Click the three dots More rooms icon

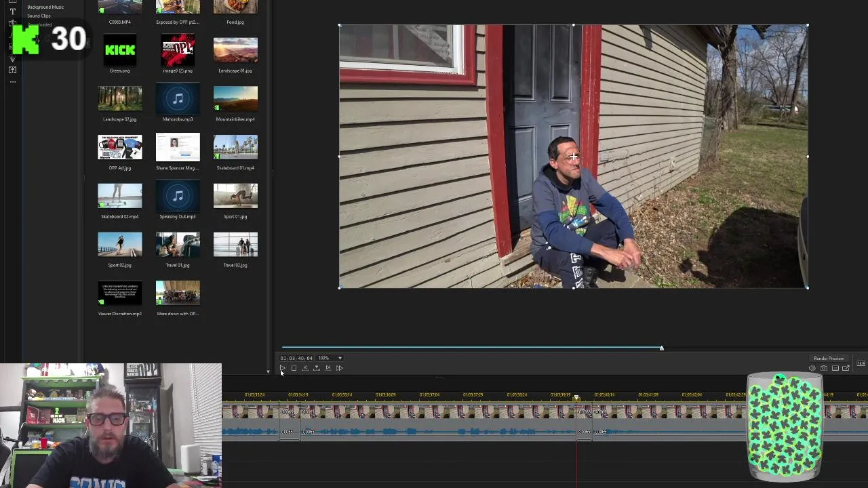tap(12, 82)
